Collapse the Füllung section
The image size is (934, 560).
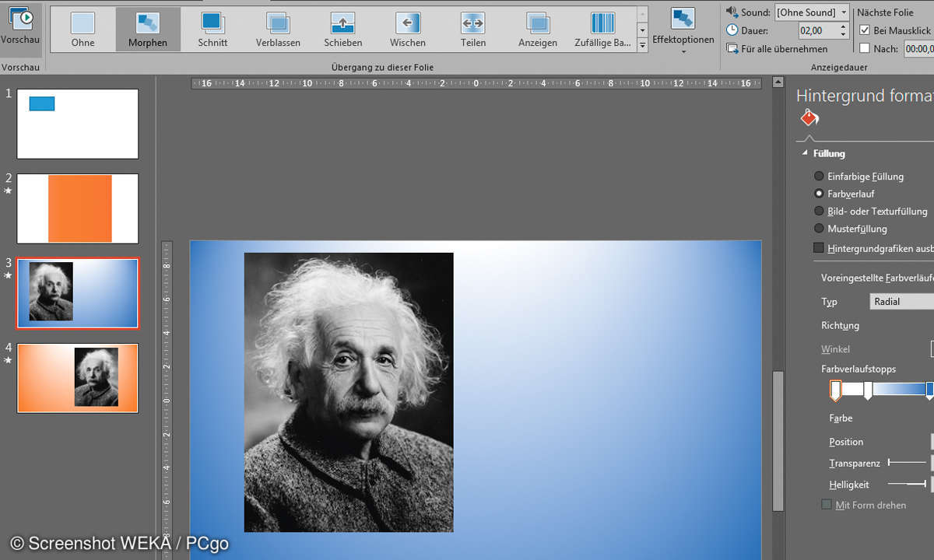click(805, 153)
